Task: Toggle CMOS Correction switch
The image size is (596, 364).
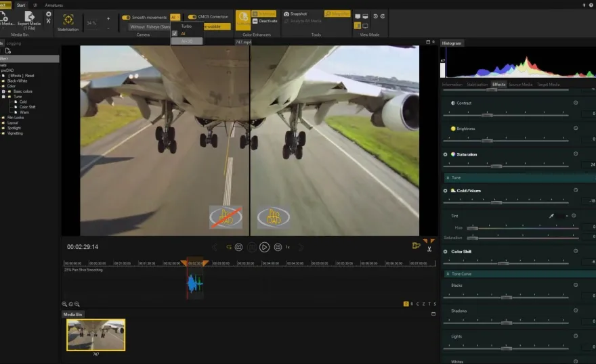Action: pos(192,17)
